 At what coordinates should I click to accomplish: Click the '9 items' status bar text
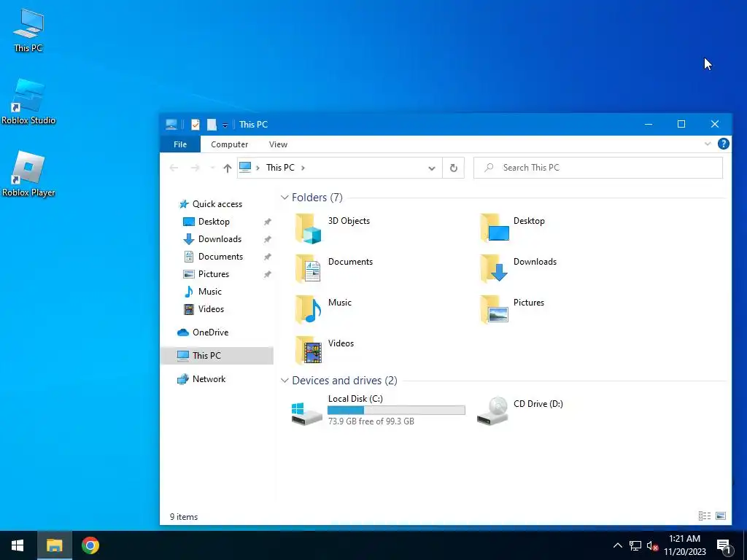[x=184, y=517]
